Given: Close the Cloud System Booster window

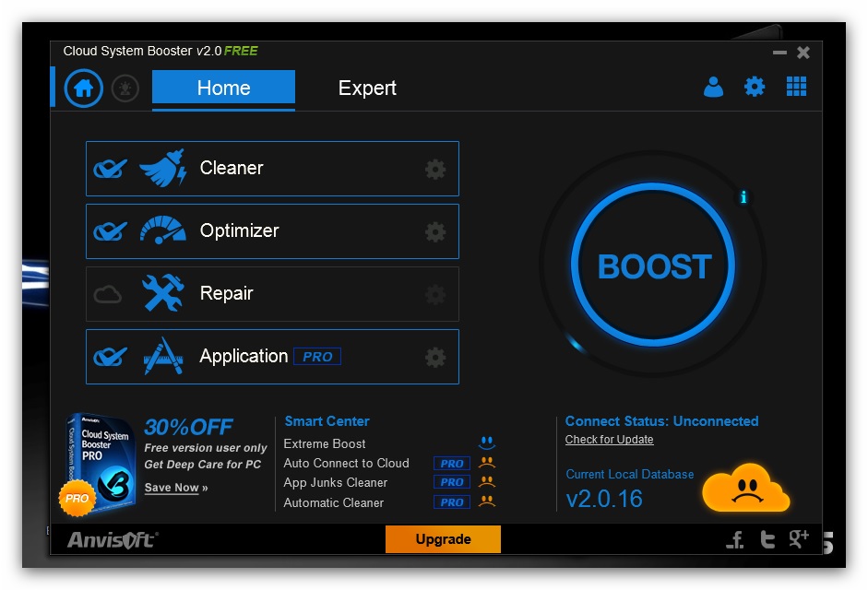Looking at the screenshot, I should (803, 53).
